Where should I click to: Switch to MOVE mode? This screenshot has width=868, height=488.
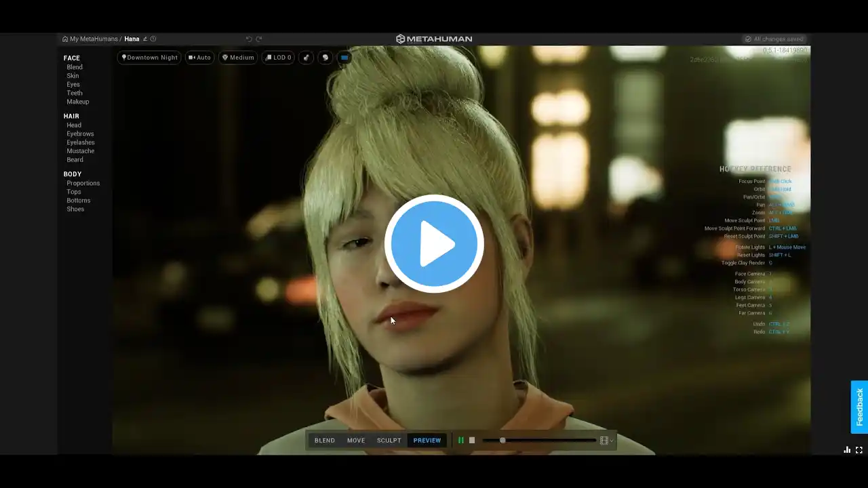coord(356,441)
